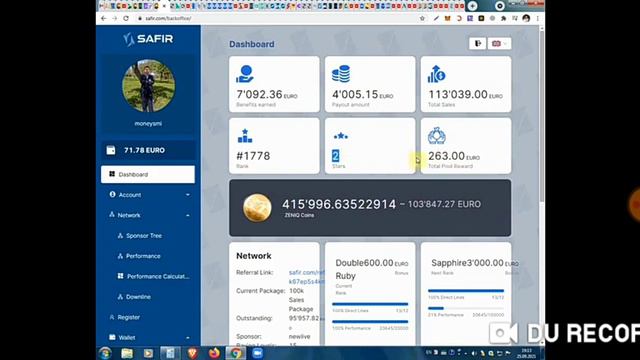Open the safir.com referral link
Viewport: 640px width, 360px height.
[307, 277]
